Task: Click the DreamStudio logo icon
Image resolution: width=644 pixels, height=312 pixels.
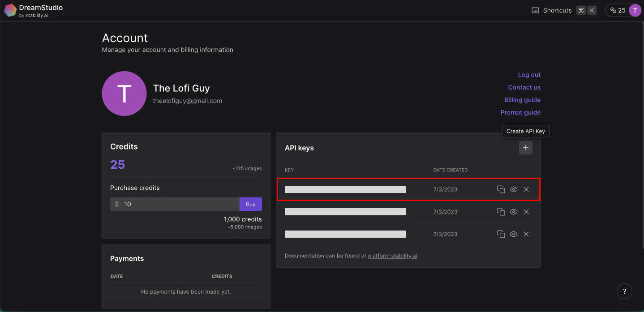Action: pyautogui.click(x=10, y=10)
